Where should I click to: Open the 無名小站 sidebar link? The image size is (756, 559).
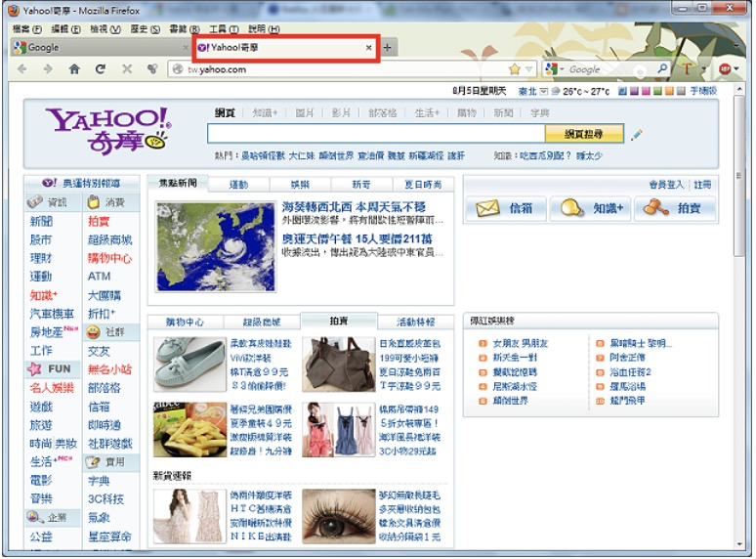pyautogui.click(x=109, y=369)
